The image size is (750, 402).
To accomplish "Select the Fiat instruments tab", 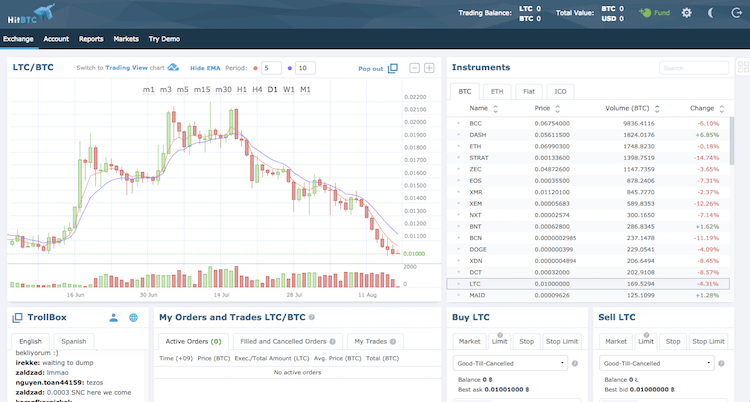I will pos(529,91).
